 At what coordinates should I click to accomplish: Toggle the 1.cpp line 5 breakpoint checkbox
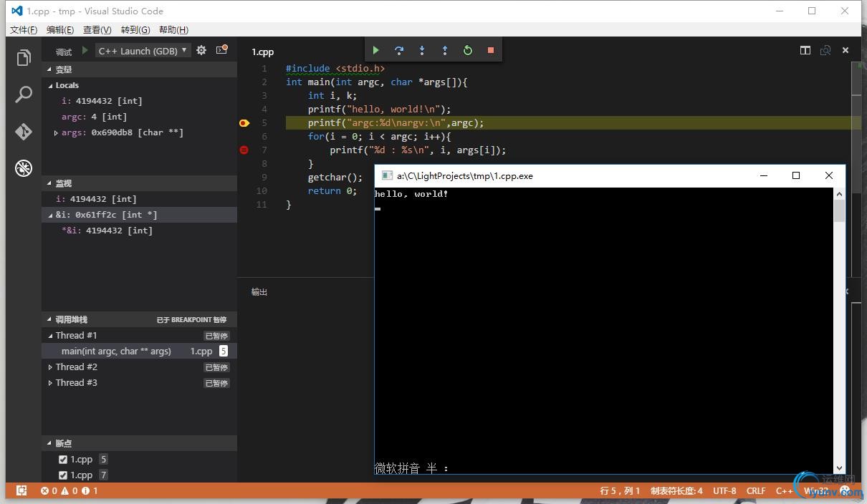63,460
